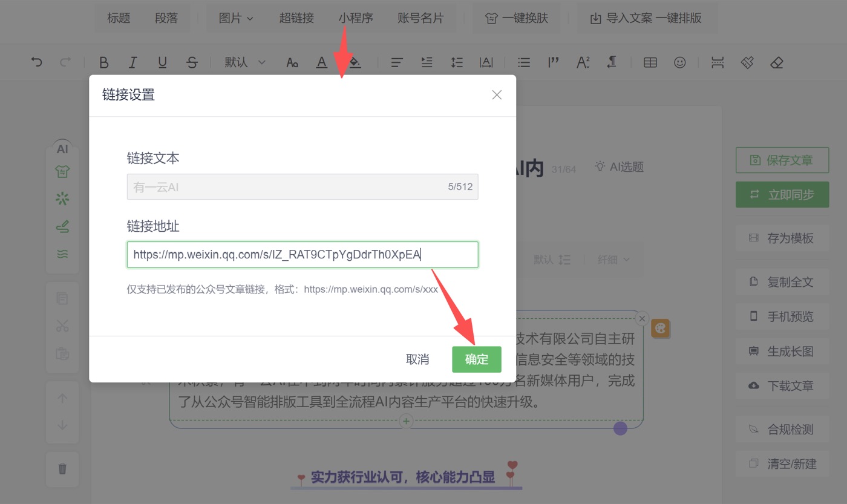Viewport: 847px width, 504px height.
Task: Open the font size Aa tool
Action: coord(292,62)
